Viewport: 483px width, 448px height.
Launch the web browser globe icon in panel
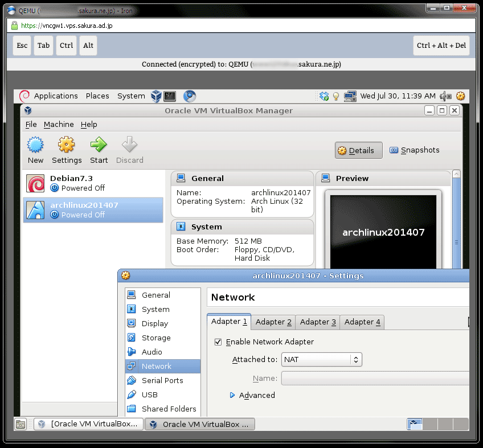click(190, 96)
